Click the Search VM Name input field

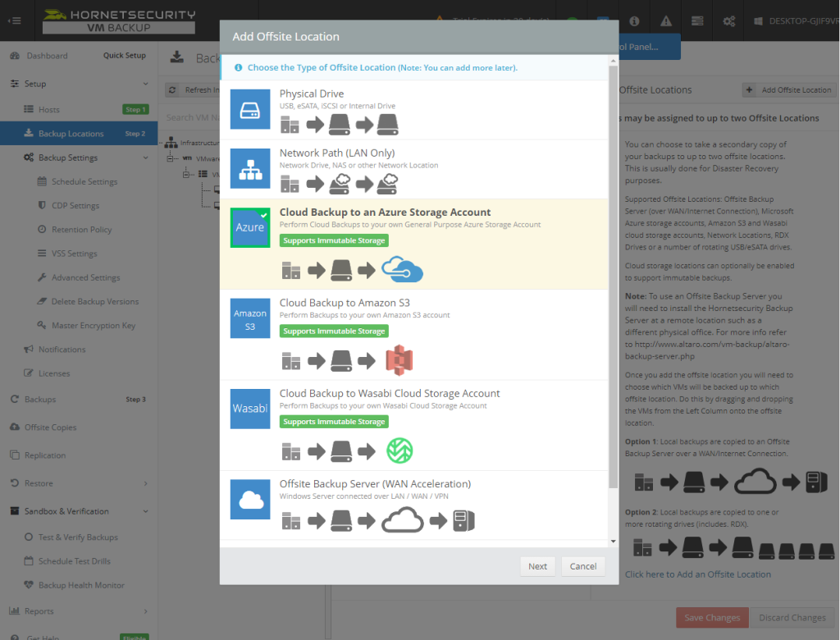(193, 117)
